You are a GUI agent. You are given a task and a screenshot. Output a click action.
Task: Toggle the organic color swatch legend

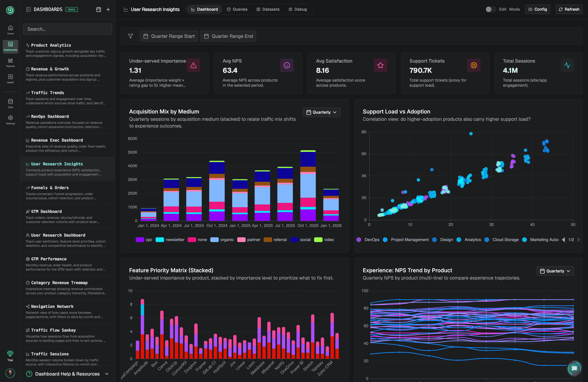(x=214, y=240)
